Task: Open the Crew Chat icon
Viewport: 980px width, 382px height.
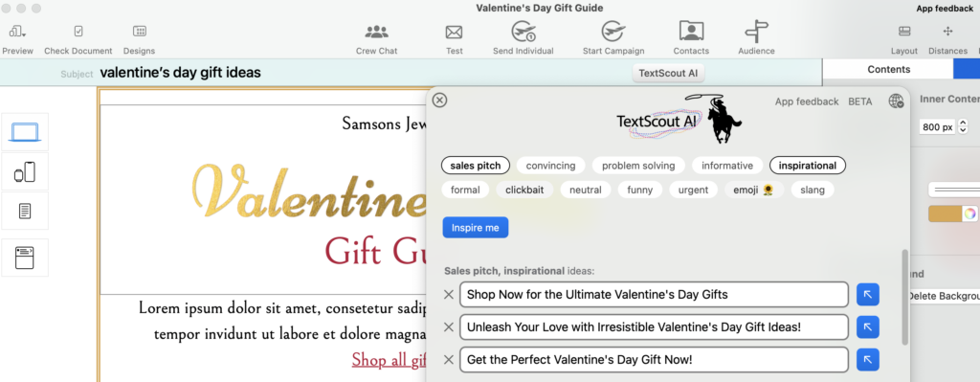Action: [x=376, y=32]
